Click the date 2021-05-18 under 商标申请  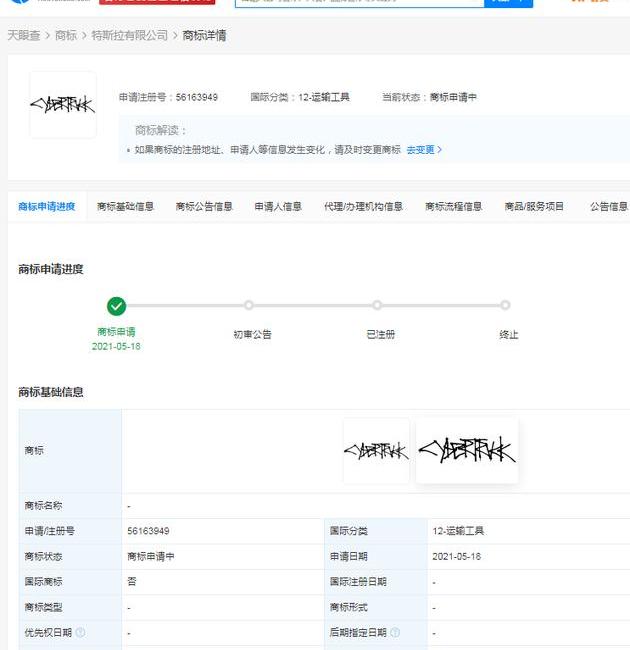116,347
